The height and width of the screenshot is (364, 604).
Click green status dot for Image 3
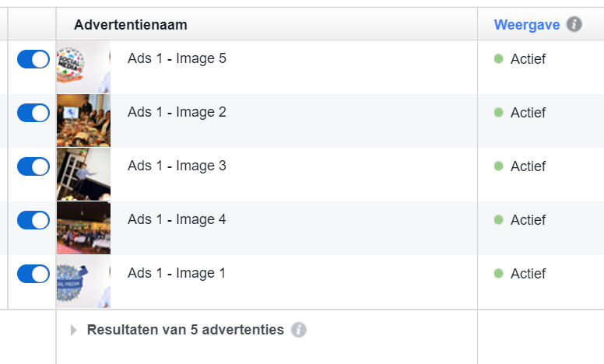pyautogui.click(x=498, y=166)
